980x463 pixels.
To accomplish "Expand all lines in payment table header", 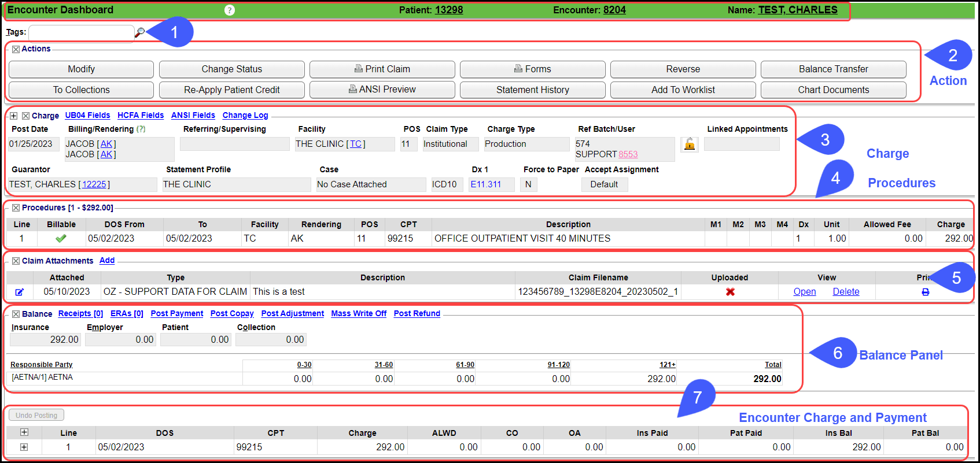I will (x=24, y=432).
